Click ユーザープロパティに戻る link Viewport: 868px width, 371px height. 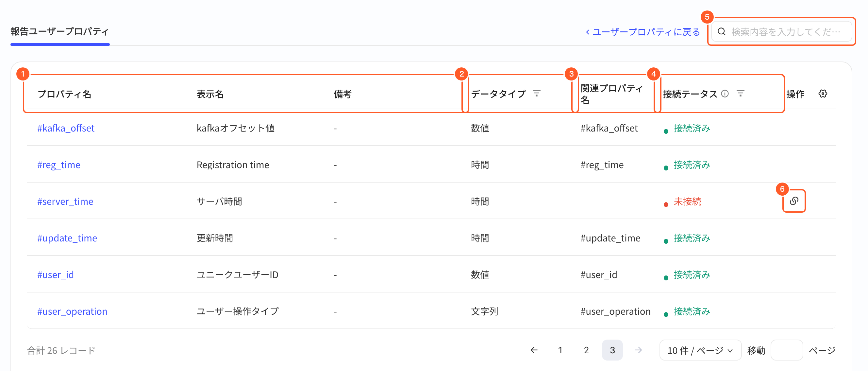pyautogui.click(x=642, y=32)
